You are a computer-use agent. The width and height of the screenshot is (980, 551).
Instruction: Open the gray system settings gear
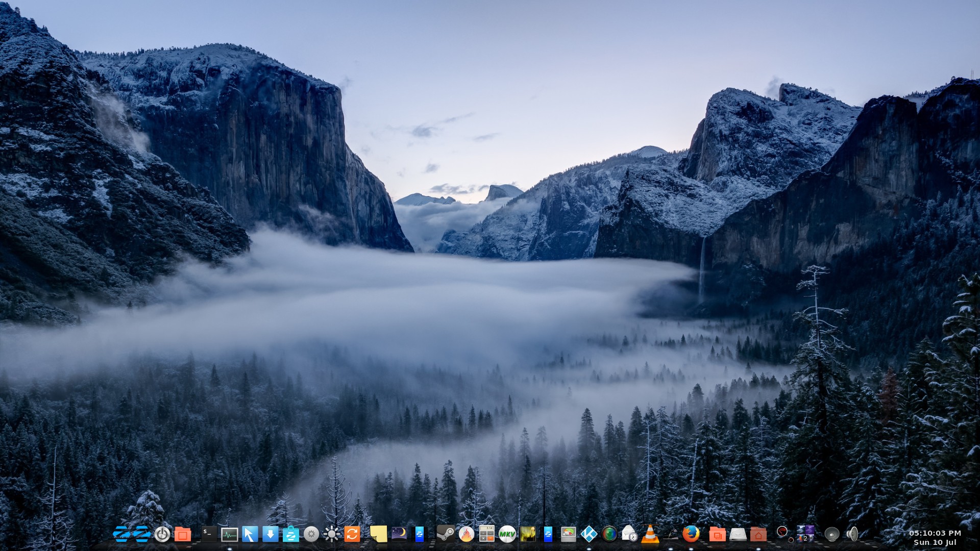coord(311,534)
